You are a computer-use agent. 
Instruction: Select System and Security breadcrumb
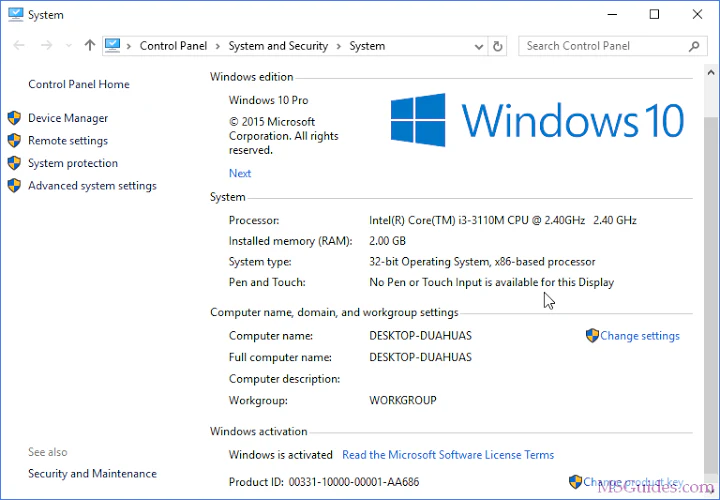tap(278, 46)
